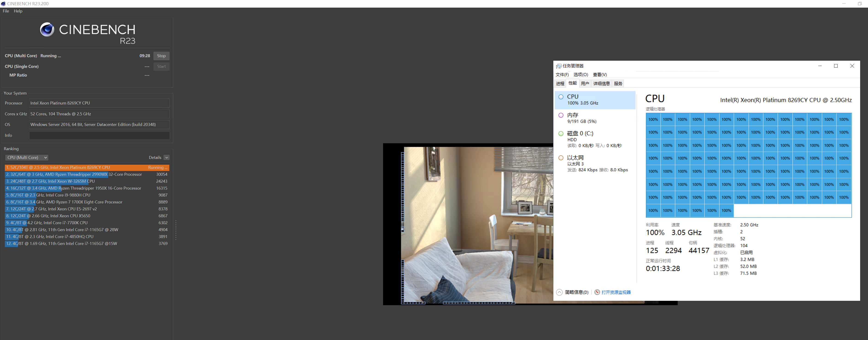Viewport: 868px width, 340px height.
Task: Select the CPU circle graph icon
Action: point(561,97)
